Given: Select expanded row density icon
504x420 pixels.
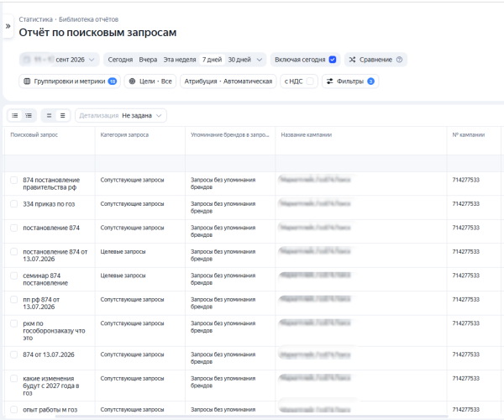Looking at the screenshot, I should tap(63, 115).
